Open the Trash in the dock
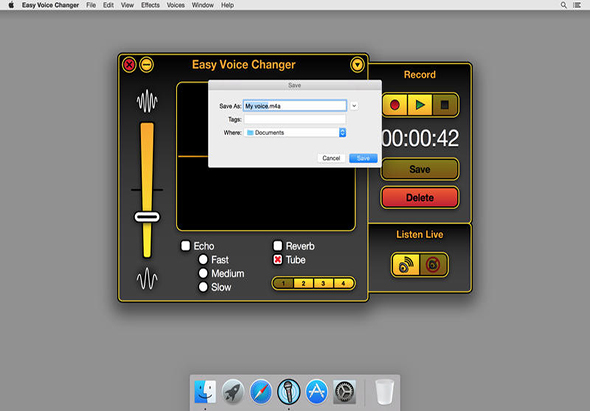Screen dimensions: 590x411 (x=385, y=391)
